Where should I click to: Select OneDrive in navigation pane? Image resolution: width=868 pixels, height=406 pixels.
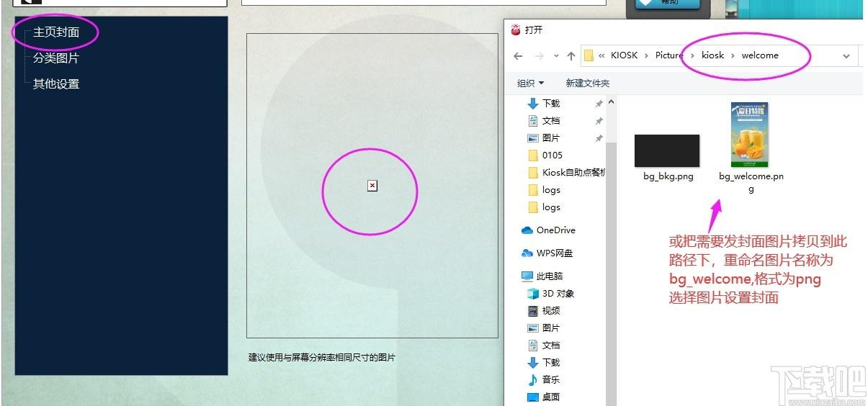556,230
